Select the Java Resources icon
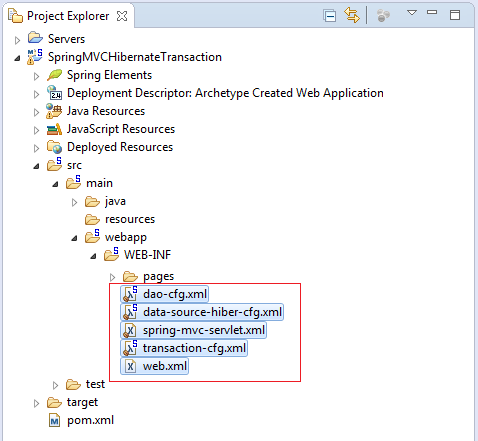 coord(54,111)
